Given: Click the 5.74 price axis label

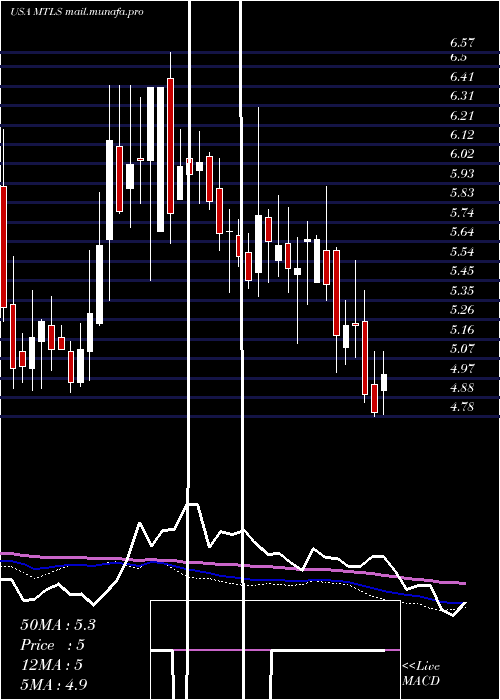Looking at the screenshot, I should point(462,212).
